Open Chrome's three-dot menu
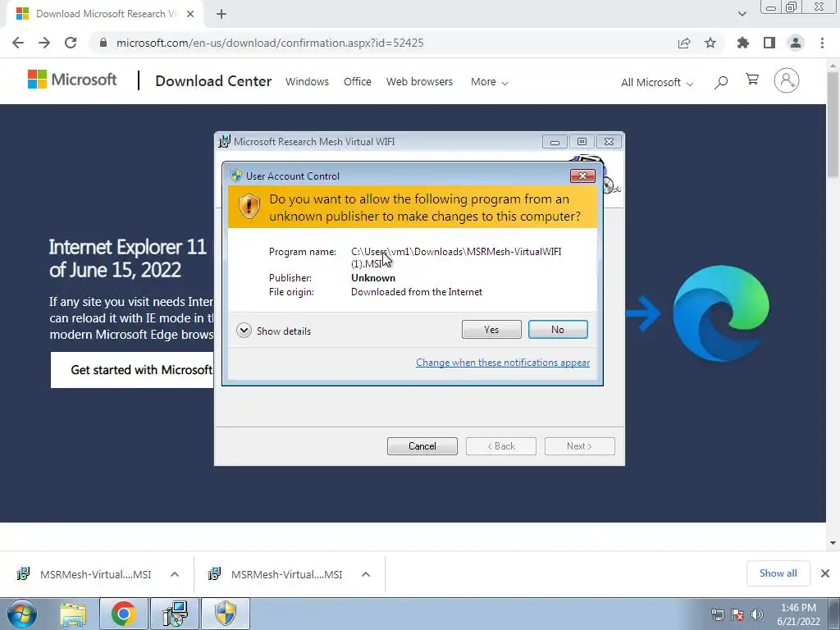 click(x=822, y=43)
